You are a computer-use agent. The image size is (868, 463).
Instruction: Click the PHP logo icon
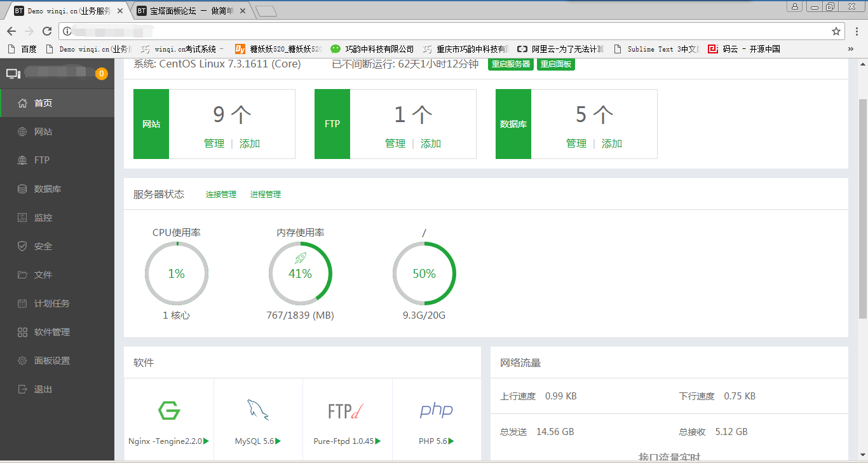click(x=437, y=410)
